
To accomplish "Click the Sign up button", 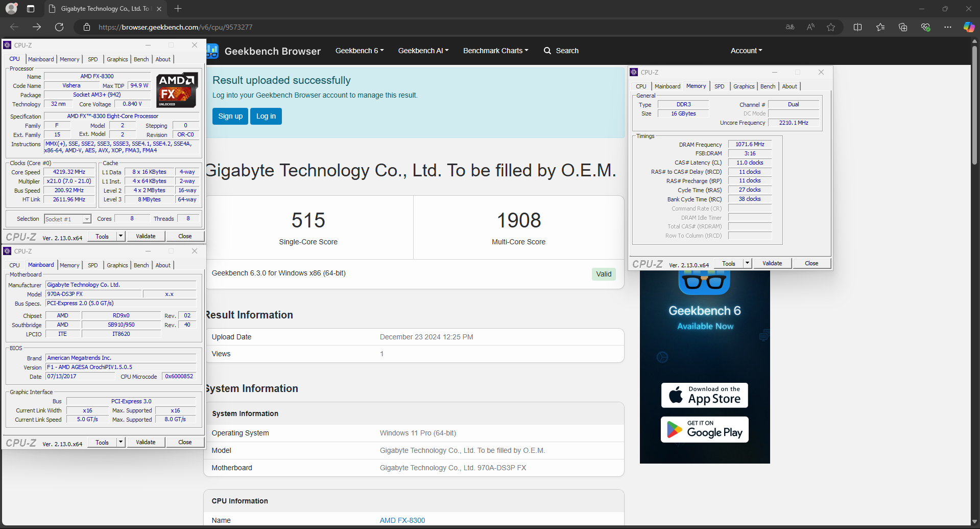I will 230,116.
